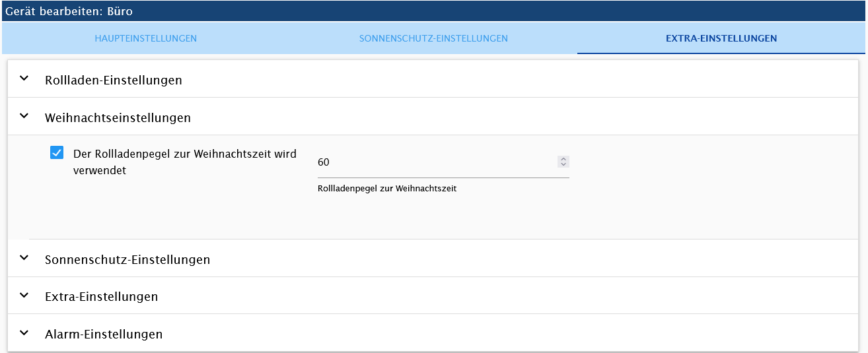Click the chevron icon beside Extra-Einstellungen section
The height and width of the screenshot is (353, 868).
(24, 295)
